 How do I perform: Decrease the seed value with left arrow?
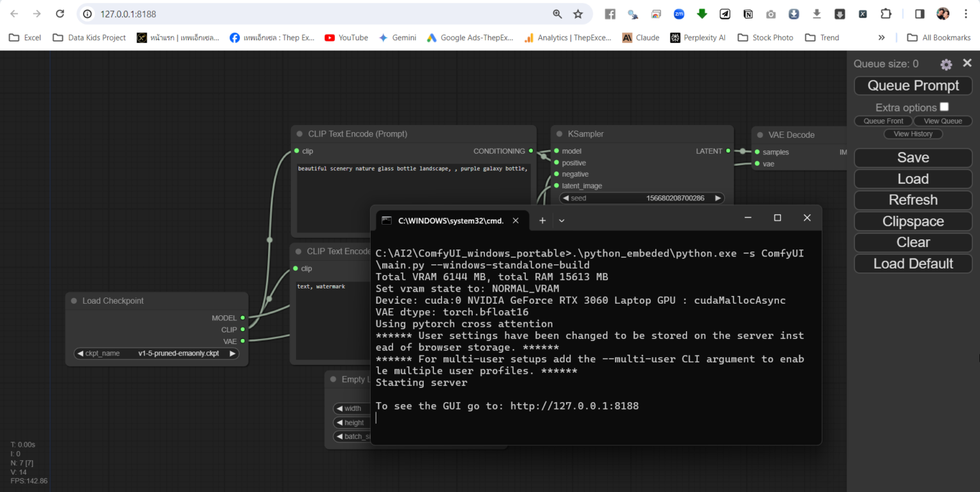click(565, 198)
